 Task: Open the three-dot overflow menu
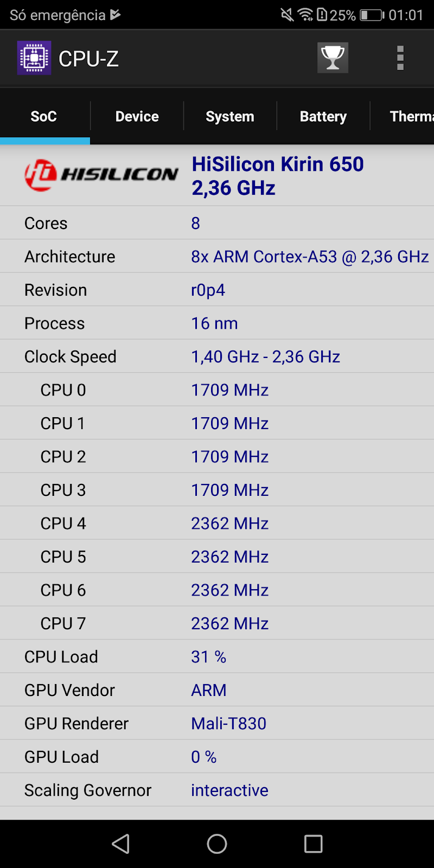click(400, 58)
